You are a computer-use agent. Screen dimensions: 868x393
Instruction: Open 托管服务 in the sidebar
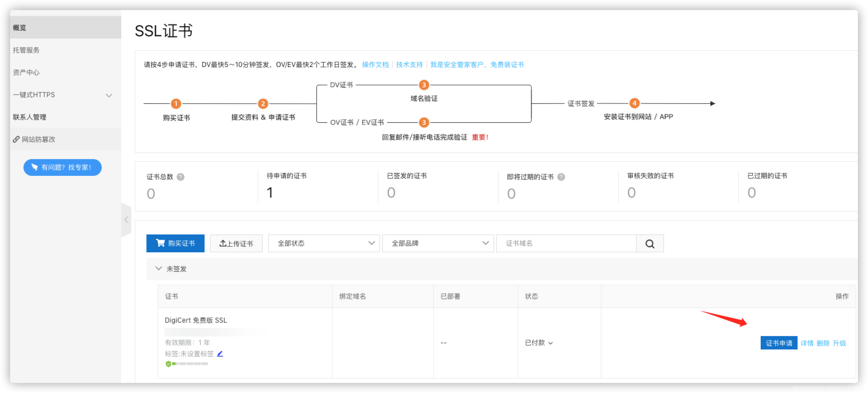point(65,50)
